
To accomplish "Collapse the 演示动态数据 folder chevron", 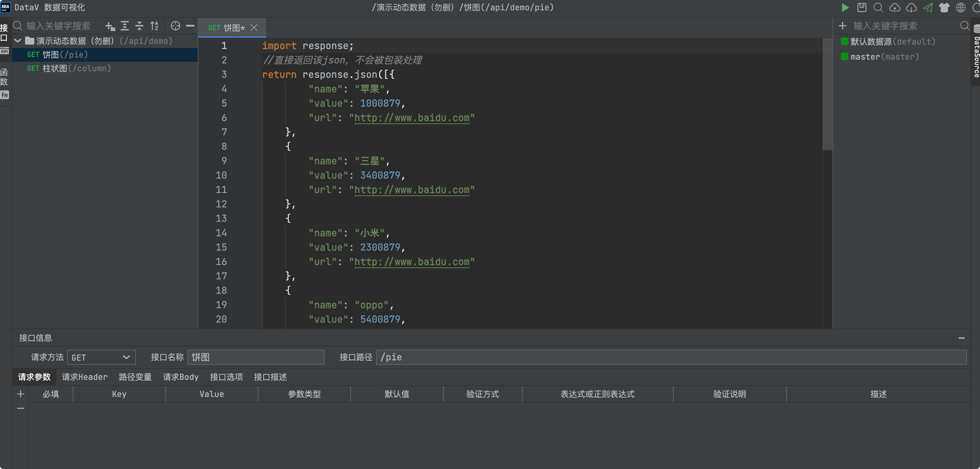I will pos(17,41).
